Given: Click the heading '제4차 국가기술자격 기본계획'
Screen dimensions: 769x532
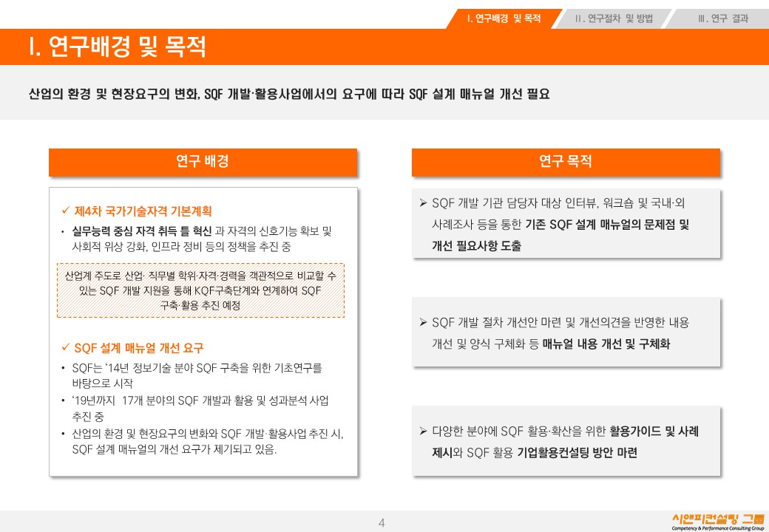Looking at the screenshot, I should click(x=143, y=211).
